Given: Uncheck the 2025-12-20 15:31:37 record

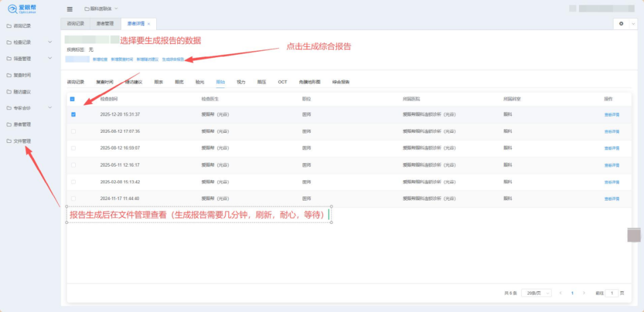Looking at the screenshot, I should (x=73, y=114).
